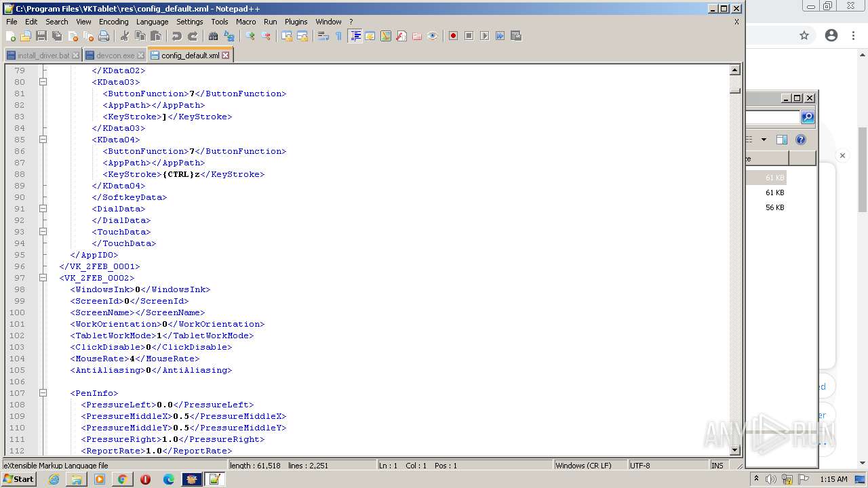The image size is (868, 488).
Task: Run macro multiple times icon
Action: click(500, 36)
